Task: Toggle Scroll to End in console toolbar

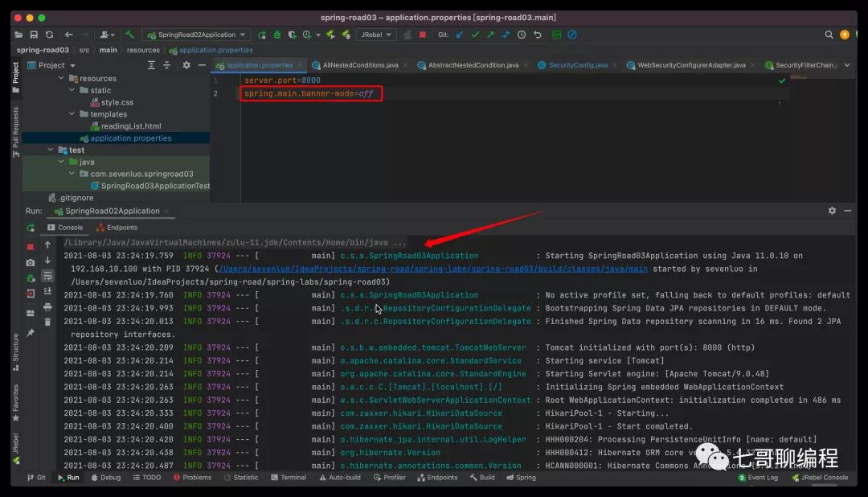Action: tap(47, 291)
